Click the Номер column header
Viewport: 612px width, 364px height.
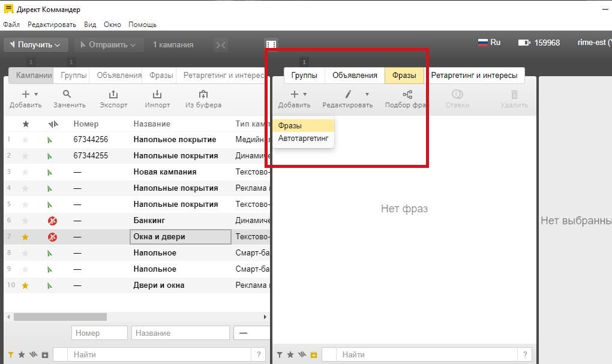pos(86,124)
